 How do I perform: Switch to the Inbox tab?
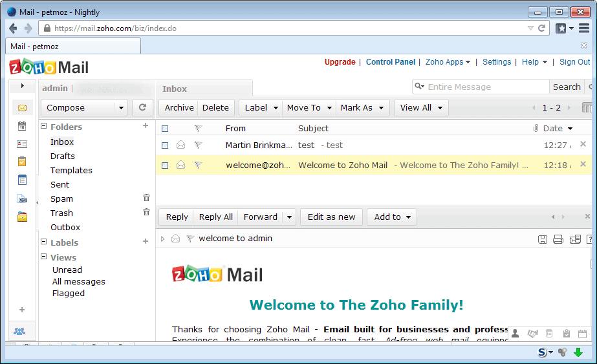(x=204, y=89)
